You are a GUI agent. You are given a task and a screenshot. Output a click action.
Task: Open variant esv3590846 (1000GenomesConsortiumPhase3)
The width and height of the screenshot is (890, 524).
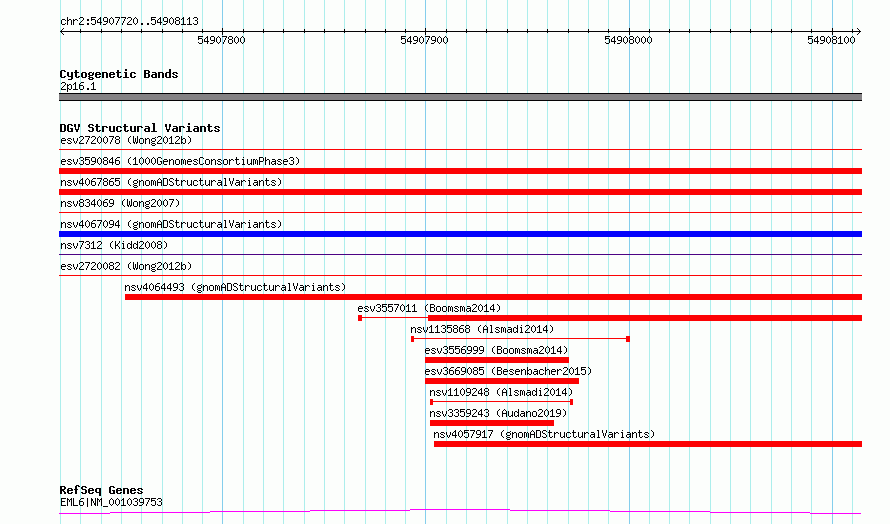[180, 161]
